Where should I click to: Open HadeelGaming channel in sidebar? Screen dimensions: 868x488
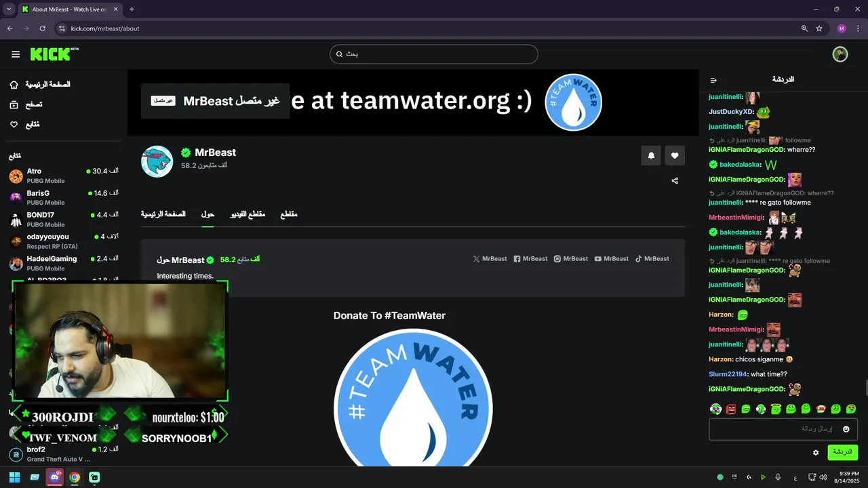point(64,264)
